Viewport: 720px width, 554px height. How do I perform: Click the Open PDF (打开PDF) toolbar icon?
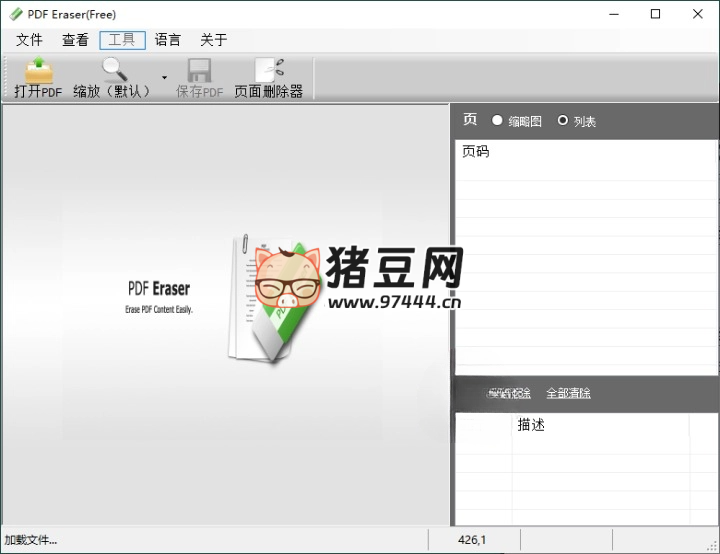[39, 70]
